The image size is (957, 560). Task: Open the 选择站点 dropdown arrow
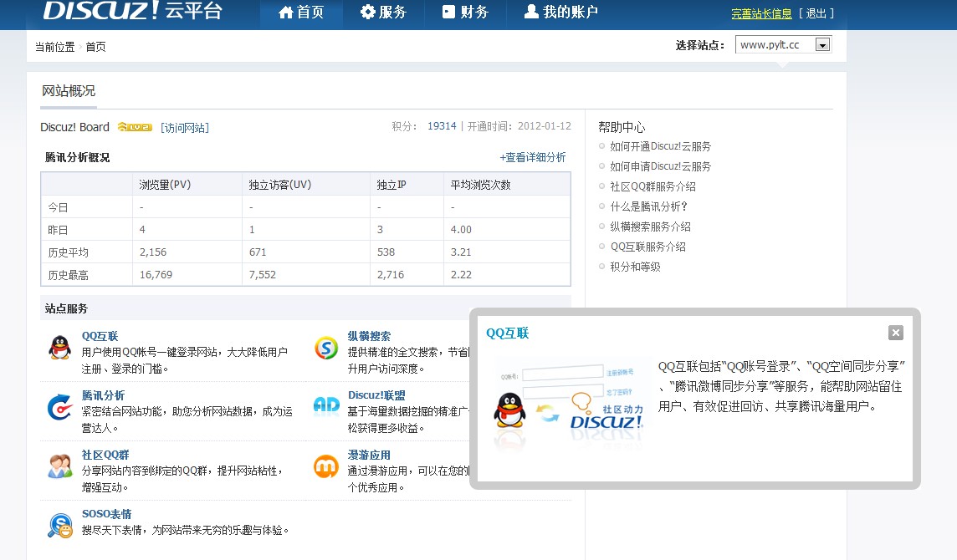click(822, 44)
